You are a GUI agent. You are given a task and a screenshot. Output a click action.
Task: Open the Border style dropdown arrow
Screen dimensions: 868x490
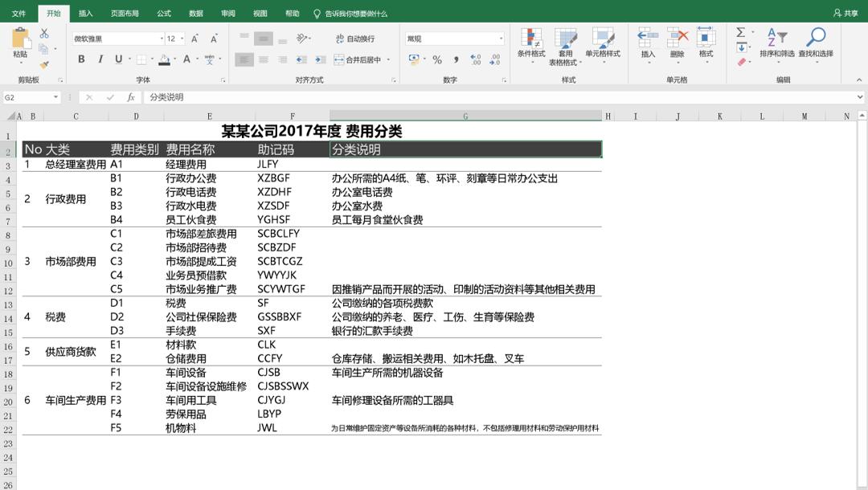pos(152,59)
